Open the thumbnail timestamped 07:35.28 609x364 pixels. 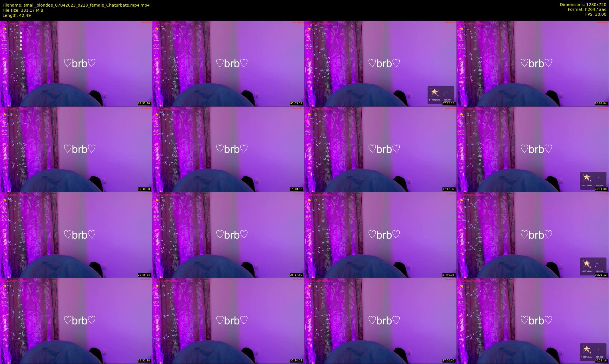point(380,63)
